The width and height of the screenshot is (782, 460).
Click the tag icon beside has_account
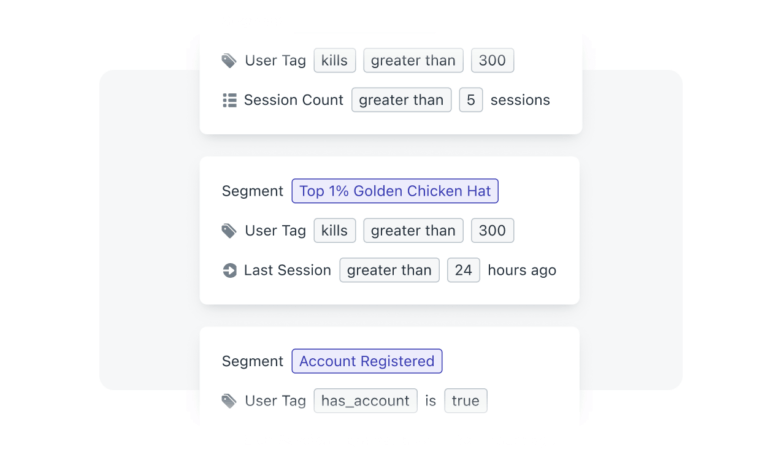click(229, 401)
